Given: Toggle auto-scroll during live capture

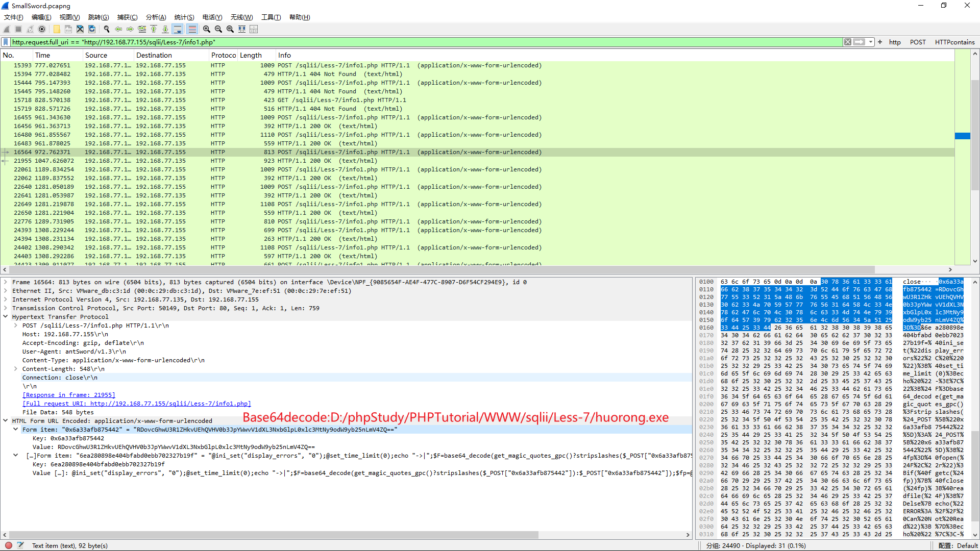Looking at the screenshot, I should click(177, 29).
